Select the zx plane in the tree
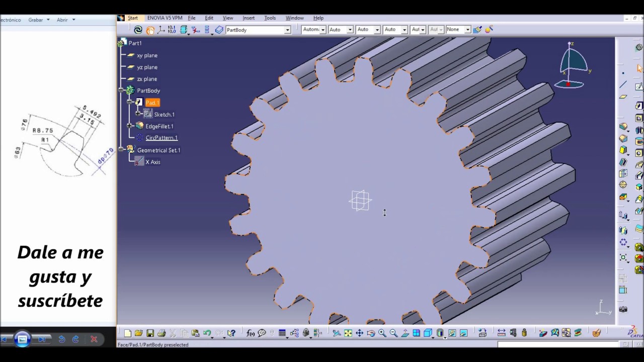The height and width of the screenshot is (362, 644). (x=147, y=79)
